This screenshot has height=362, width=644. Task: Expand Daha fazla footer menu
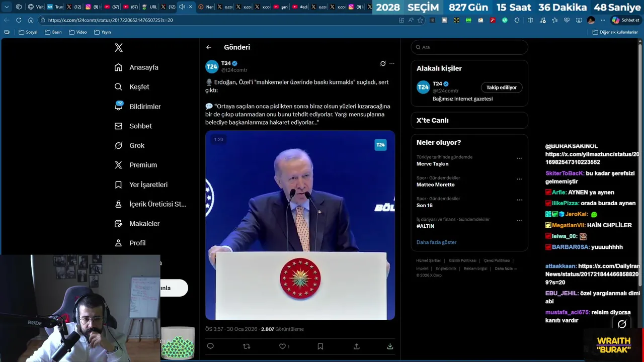pyautogui.click(x=506, y=268)
